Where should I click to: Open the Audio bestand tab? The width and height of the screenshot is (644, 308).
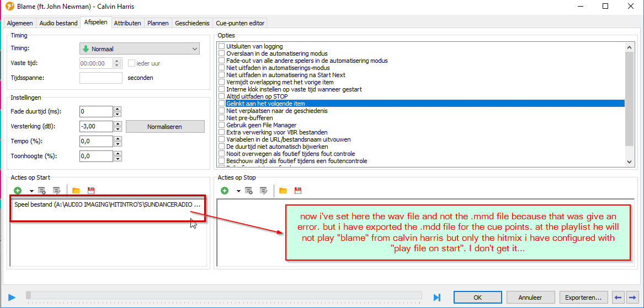coord(58,23)
